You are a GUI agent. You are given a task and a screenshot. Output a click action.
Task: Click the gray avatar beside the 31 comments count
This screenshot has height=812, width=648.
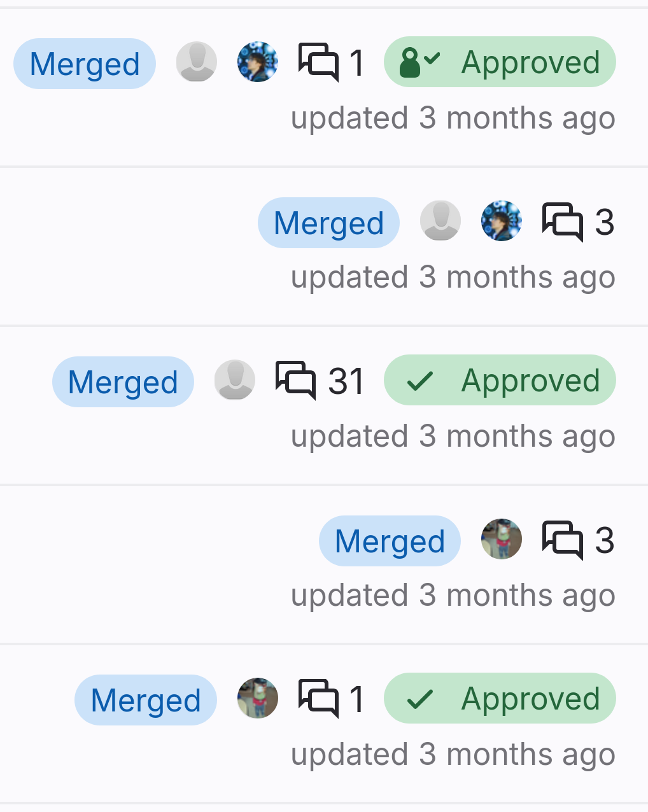235,381
